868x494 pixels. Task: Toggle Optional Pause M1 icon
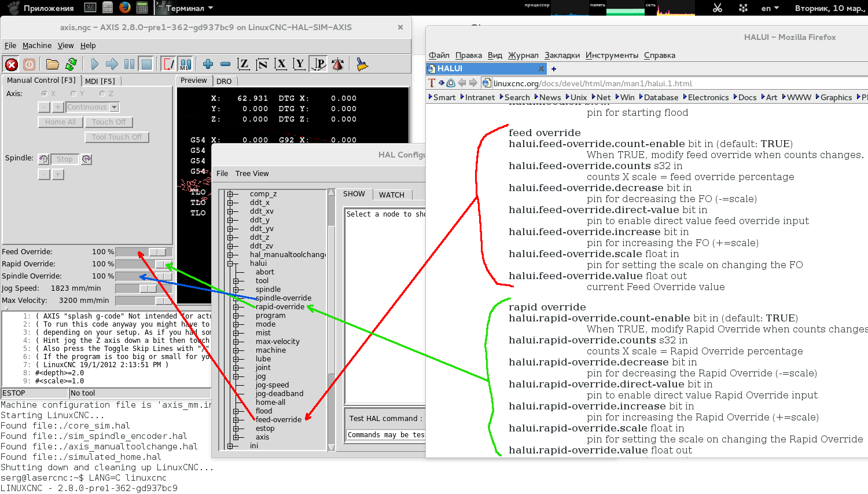186,64
